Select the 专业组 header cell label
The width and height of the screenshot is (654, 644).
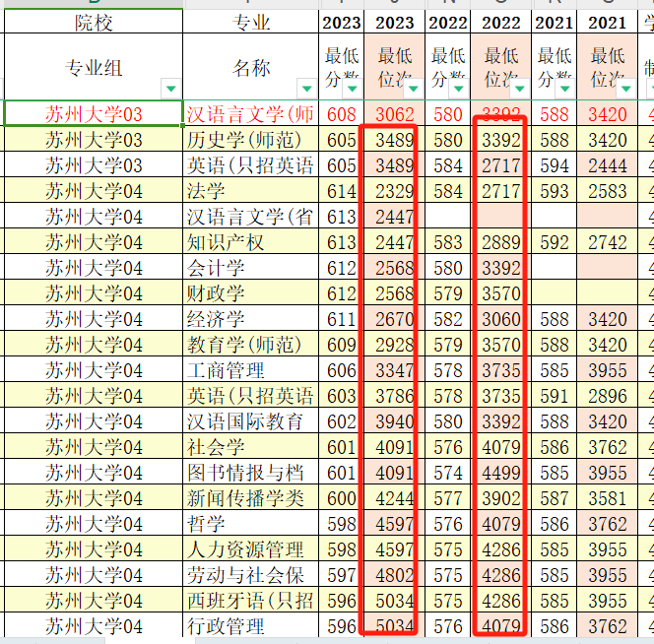[94, 68]
